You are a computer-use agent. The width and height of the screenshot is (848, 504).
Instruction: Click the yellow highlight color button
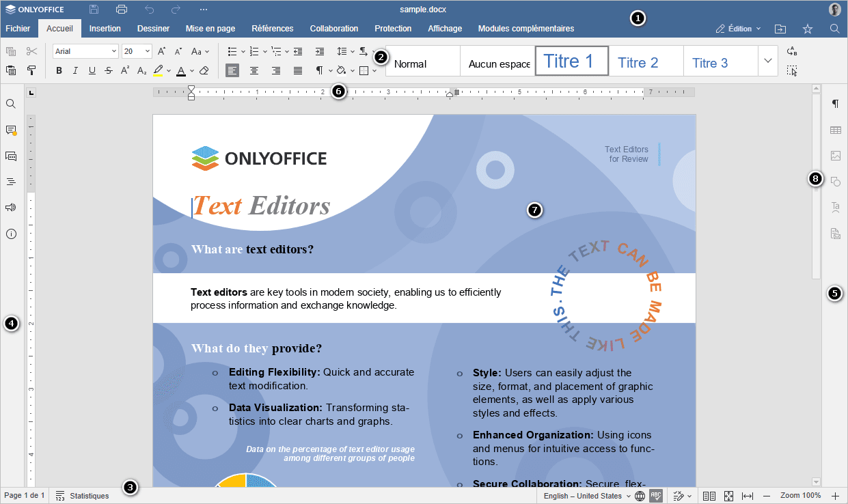pyautogui.click(x=158, y=70)
